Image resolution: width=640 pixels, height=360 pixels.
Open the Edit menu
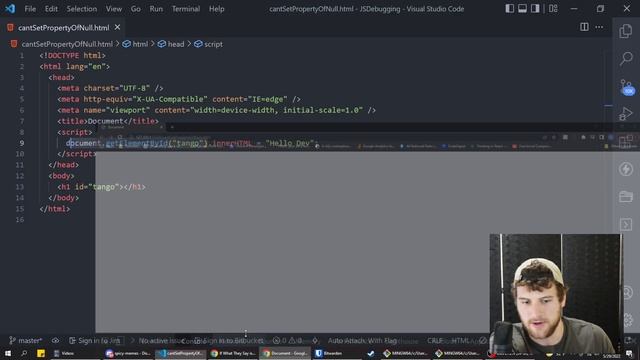tap(51, 9)
